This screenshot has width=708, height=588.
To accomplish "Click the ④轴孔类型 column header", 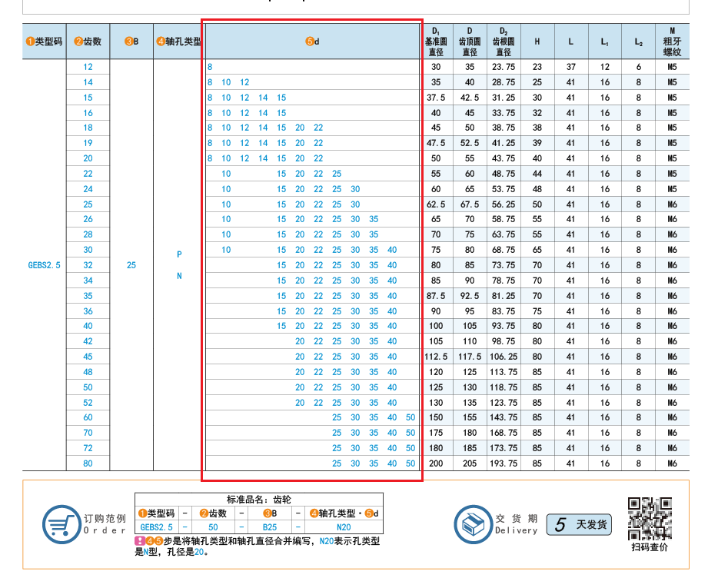I will point(179,42).
